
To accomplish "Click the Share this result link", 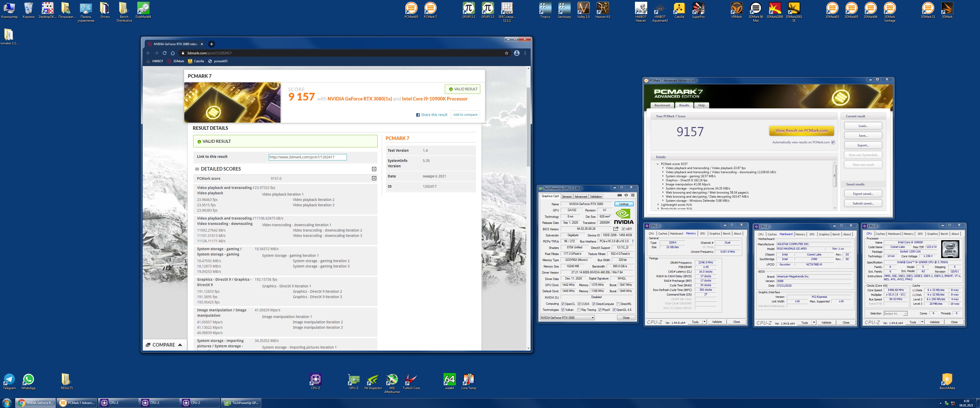I will 431,115.
